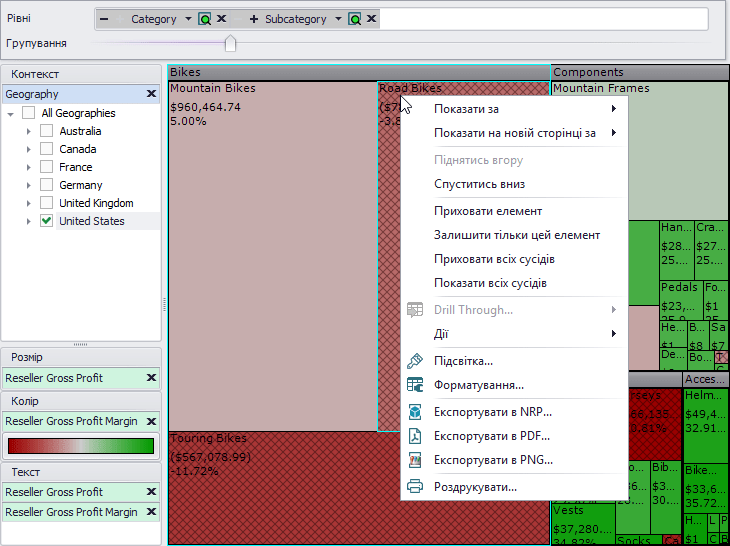This screenshot has height=546, width=730.
Task: Check the All Geographies checkbox
Action: [28, 113]
